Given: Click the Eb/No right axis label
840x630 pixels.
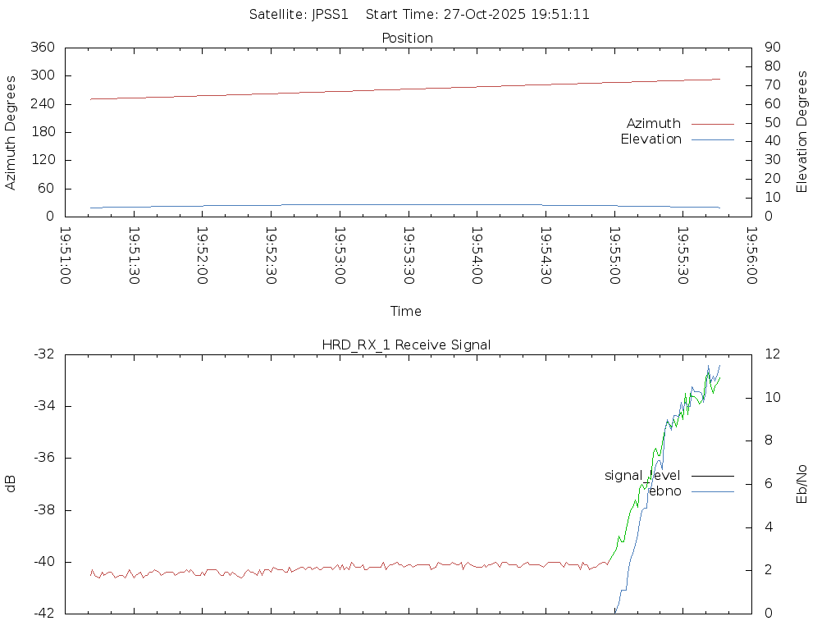Looking at the screenshot, I should [802, 484].
